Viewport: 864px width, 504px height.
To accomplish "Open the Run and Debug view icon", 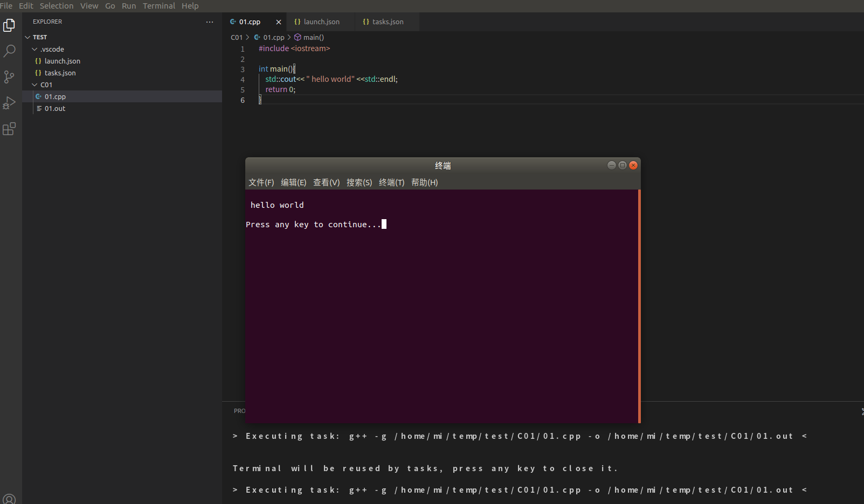I will pyautogui.click(x=9, y=103).
